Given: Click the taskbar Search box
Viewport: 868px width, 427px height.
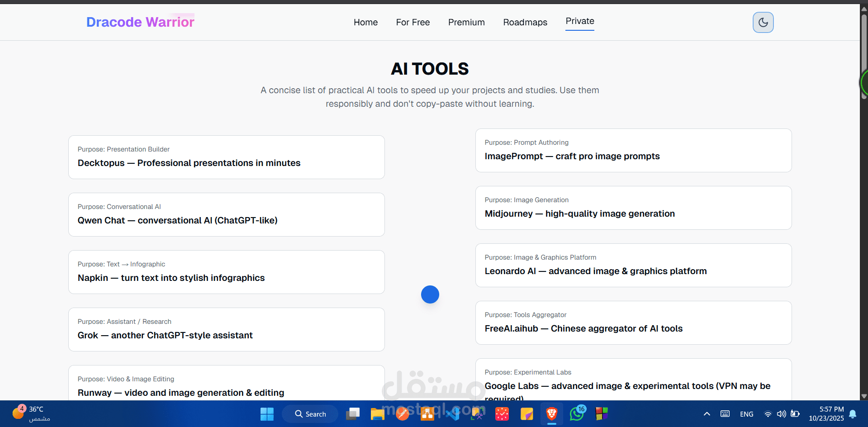Looking at the screenshot, I should pyautogui.click(x=310, y=414).
